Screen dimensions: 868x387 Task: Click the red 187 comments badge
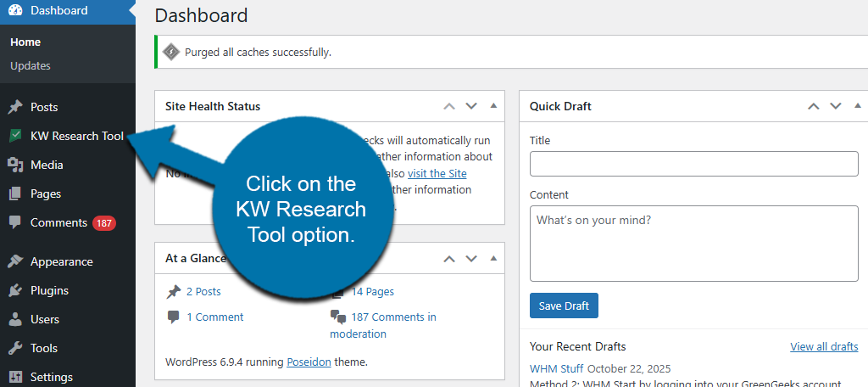pos(104,223)
